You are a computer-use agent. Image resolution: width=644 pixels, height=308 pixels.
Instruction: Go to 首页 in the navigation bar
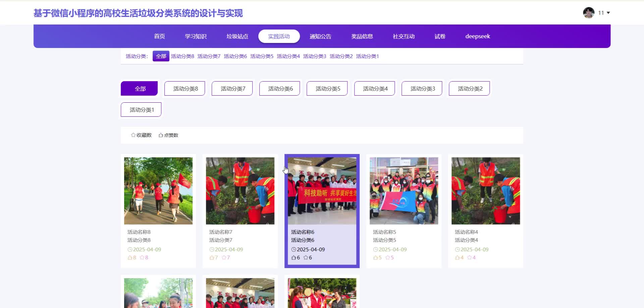point(159,36)
